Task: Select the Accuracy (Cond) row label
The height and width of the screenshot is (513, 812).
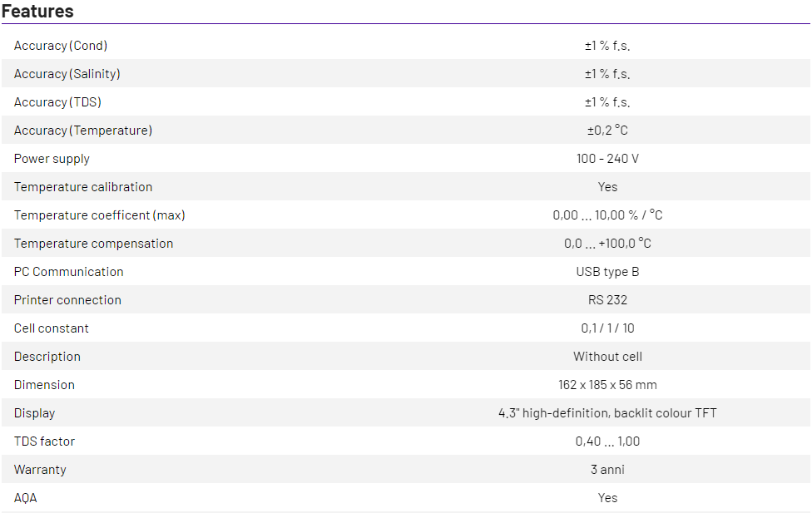Action: point(61,46)
